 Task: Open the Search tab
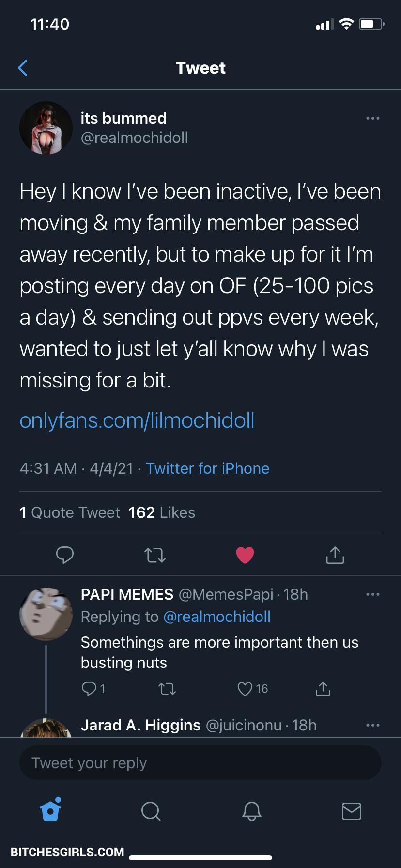click(x=151, y=810)
